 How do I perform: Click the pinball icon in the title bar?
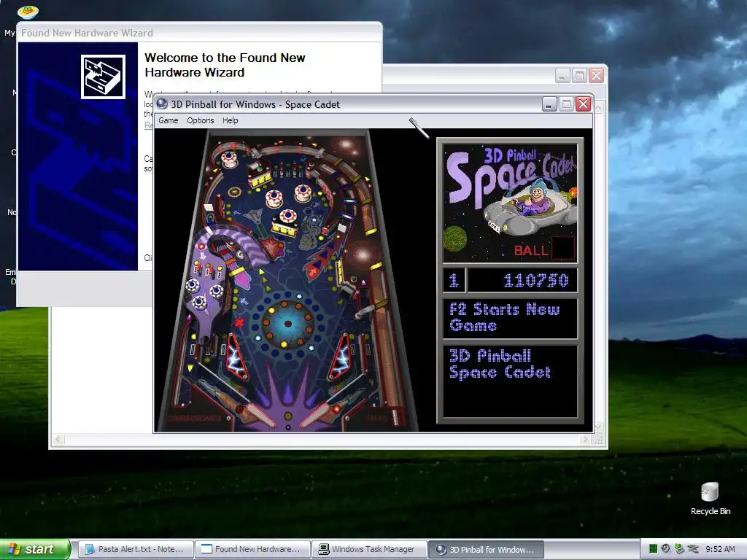pyautogui.click(x=162, y=104)
